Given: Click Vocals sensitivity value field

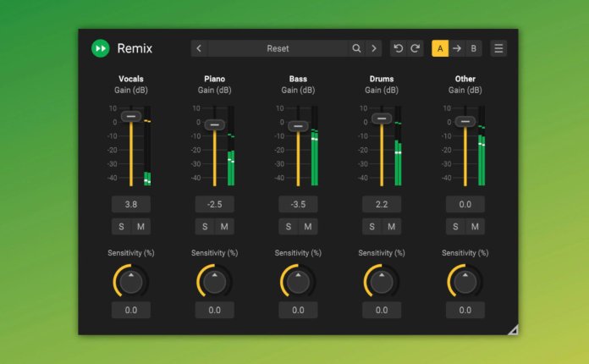Looking at the screenshot, I should [131, 311].
